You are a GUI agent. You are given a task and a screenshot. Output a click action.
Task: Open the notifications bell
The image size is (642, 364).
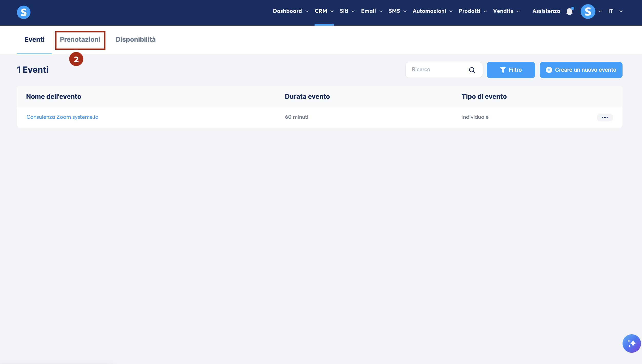click(x=569, y=11)
